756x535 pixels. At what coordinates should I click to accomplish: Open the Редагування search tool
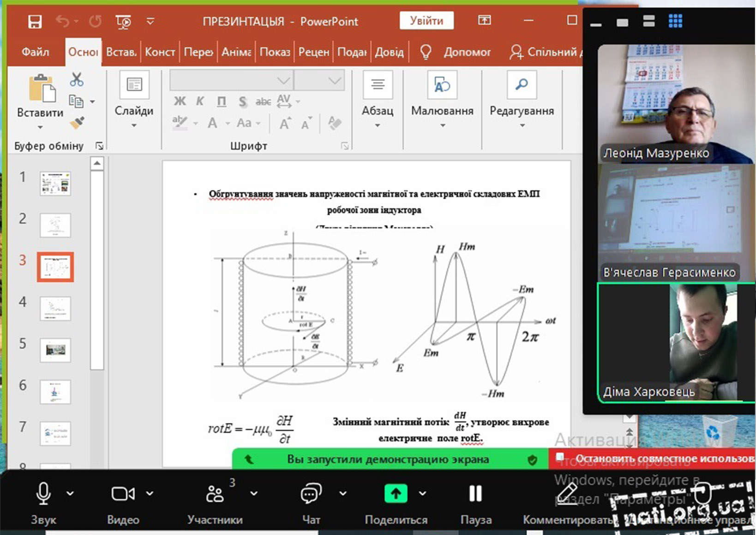point(522,85)
